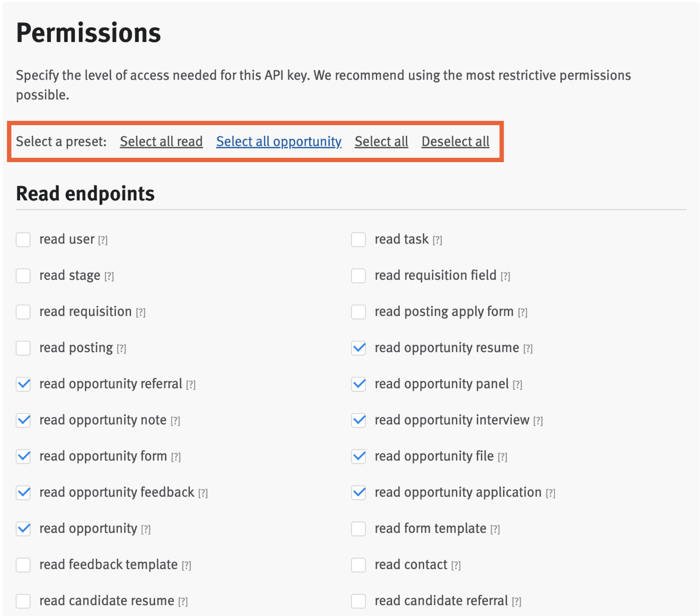Show help for read posting permission

[122, 348]
